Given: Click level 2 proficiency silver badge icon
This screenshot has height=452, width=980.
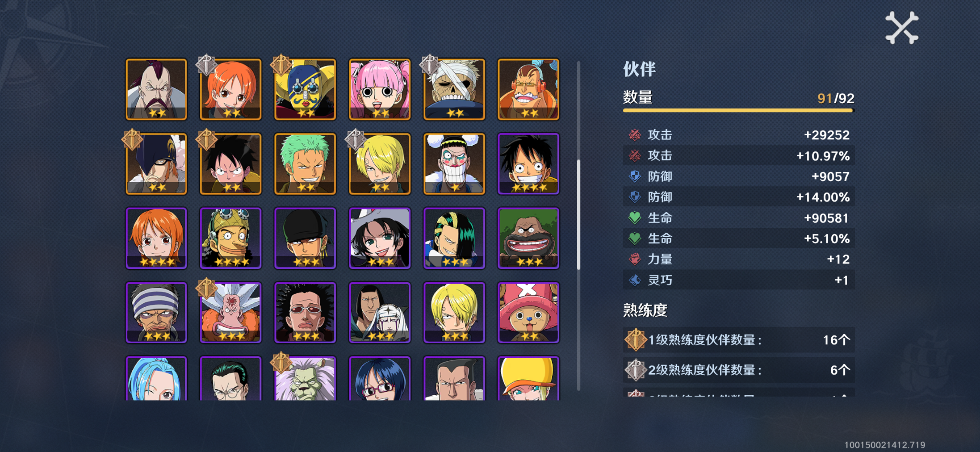Looking at the screenshot, I should [635, 370].
